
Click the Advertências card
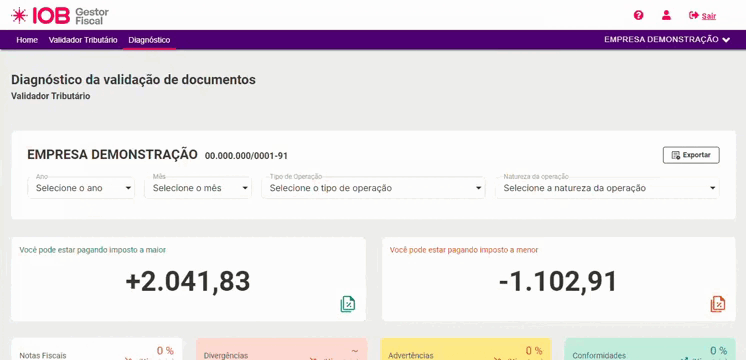pos(466,349)
